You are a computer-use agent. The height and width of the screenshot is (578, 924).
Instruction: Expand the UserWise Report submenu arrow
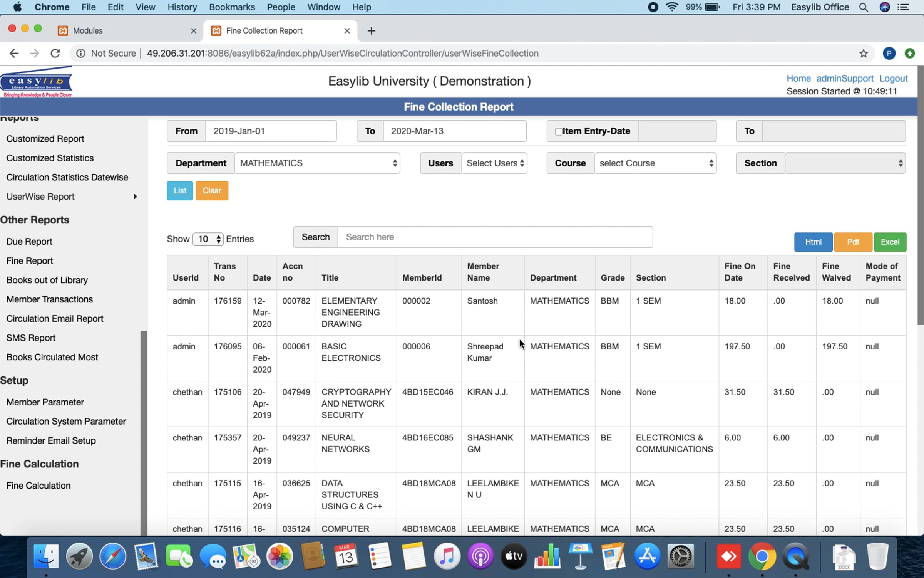coord(135,197)
